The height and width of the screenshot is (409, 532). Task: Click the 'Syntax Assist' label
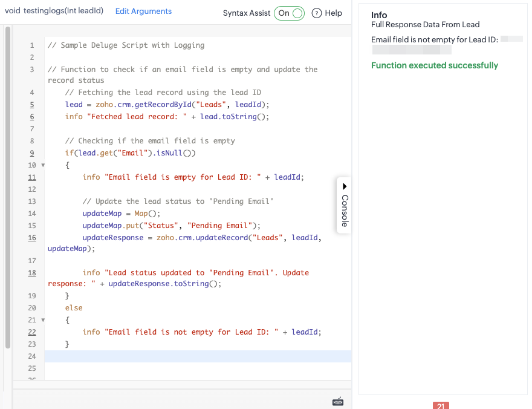coord(246,13)
